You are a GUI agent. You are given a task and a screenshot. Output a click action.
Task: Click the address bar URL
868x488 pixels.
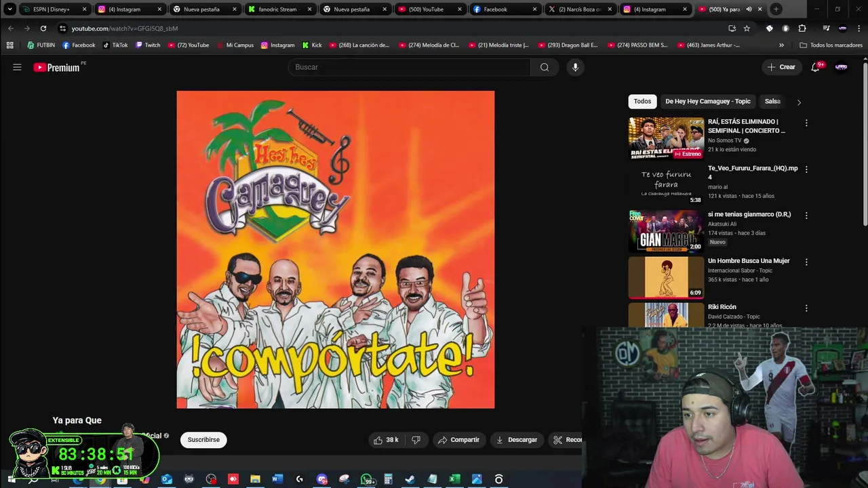125,28
